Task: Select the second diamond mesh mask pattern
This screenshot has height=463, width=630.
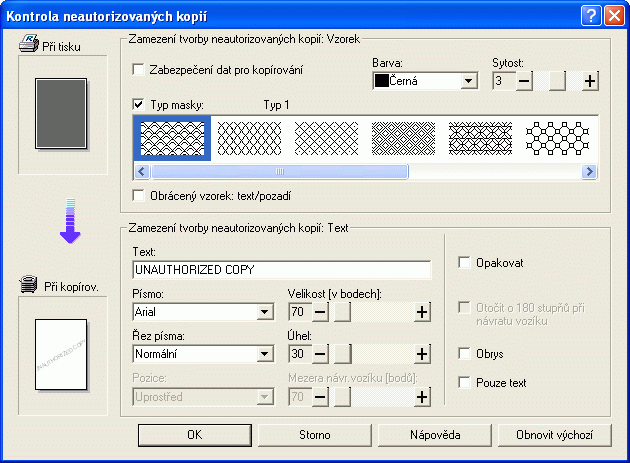Action: coord(249,138)
